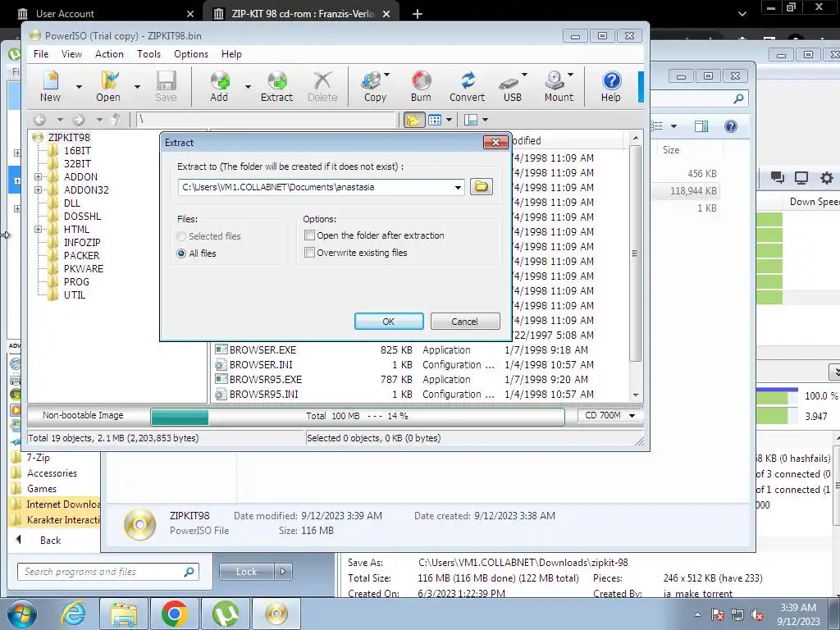Open Windows Explorer from the taskbar

tap(124, 614)
